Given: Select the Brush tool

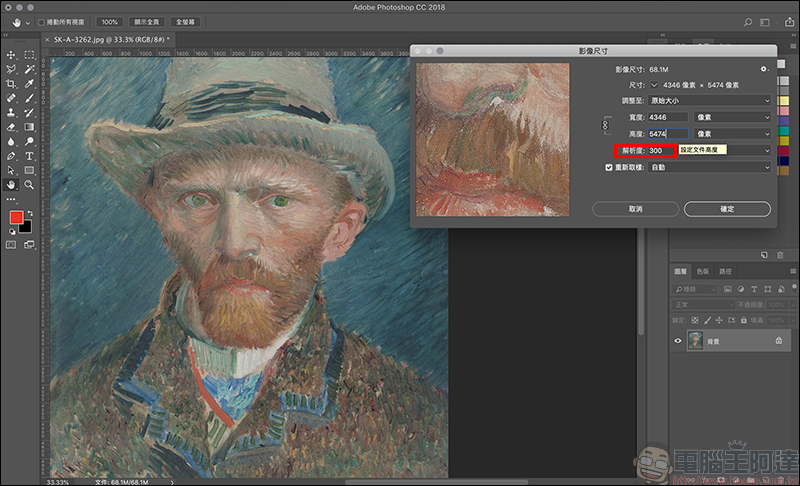Looking at the screenshot, I should click(x=30, y=98).
